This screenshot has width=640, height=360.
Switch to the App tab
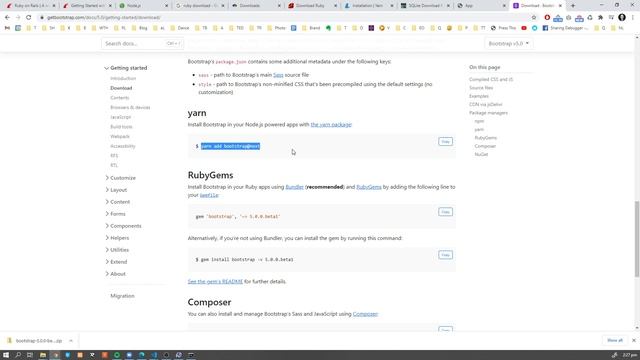[x=481, y=6]
